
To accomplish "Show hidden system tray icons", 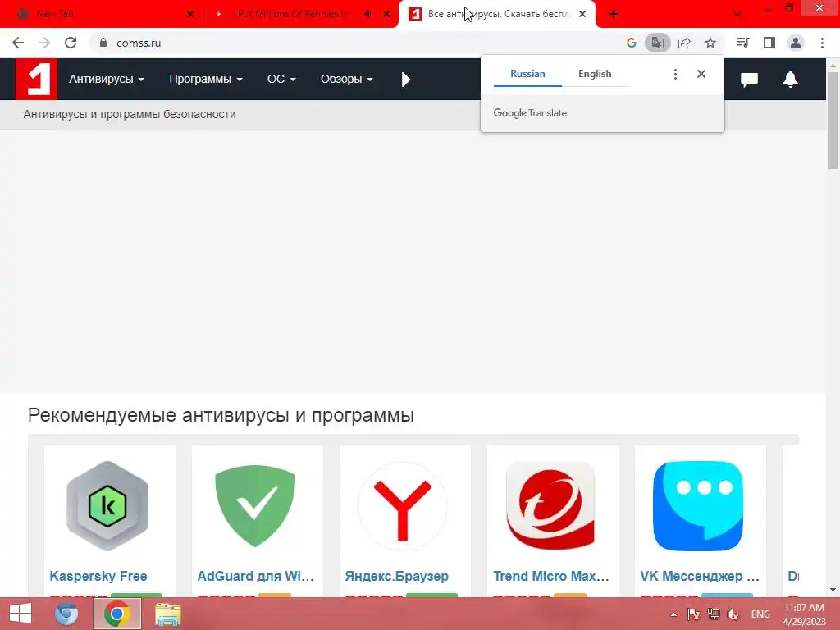I will pyautogui.click(x=674, y=614).
